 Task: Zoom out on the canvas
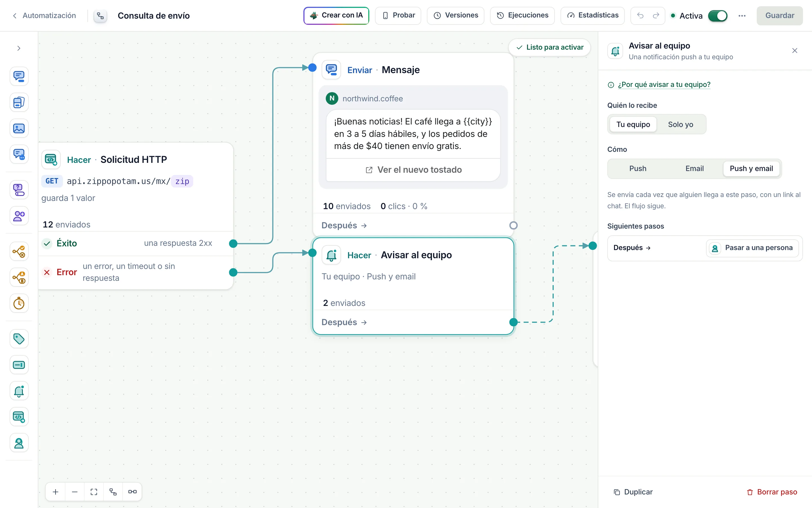(x=75, y=492)
